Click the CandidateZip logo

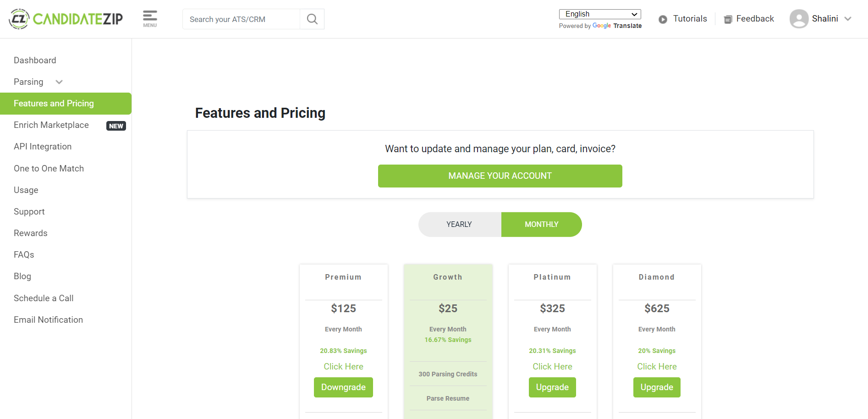66,19
